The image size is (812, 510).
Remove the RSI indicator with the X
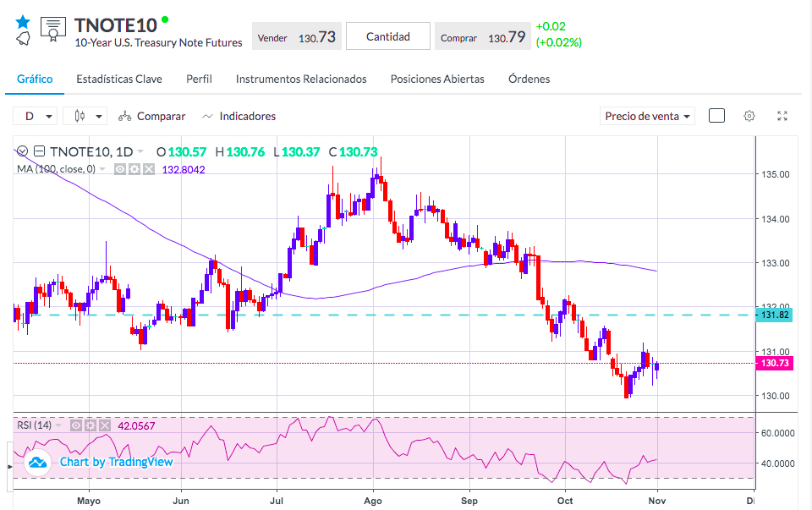(x=105, y=425)
